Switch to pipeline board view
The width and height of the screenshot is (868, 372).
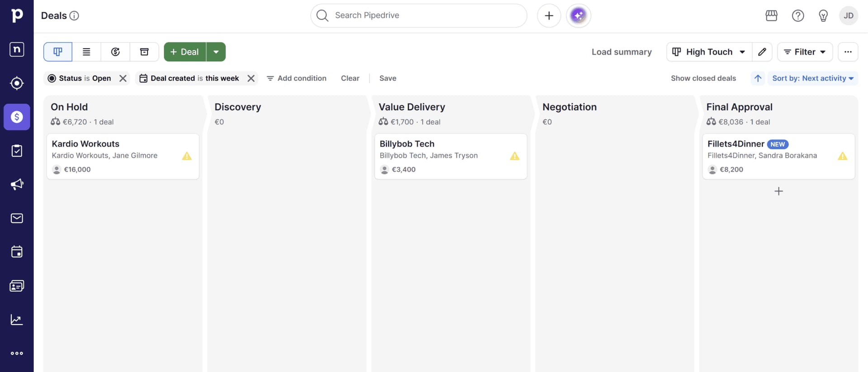[x=58, y=52]
